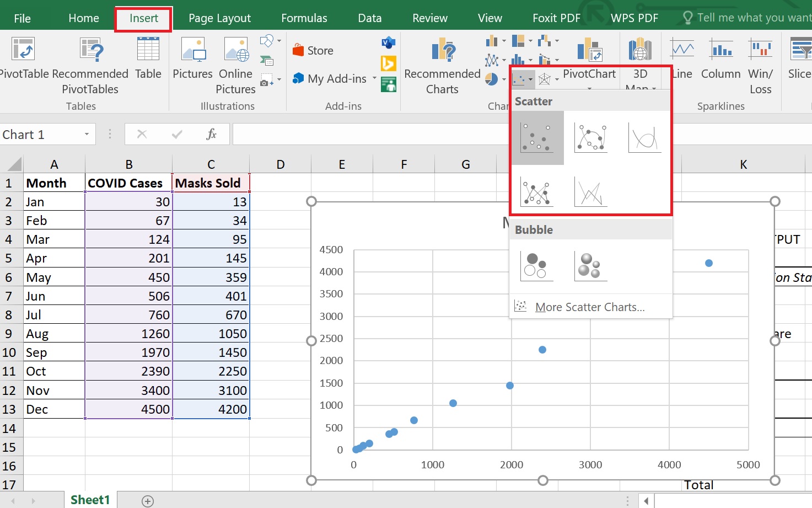Add a new sheet with plus button
812x508 pixels.
pos(148,501)
